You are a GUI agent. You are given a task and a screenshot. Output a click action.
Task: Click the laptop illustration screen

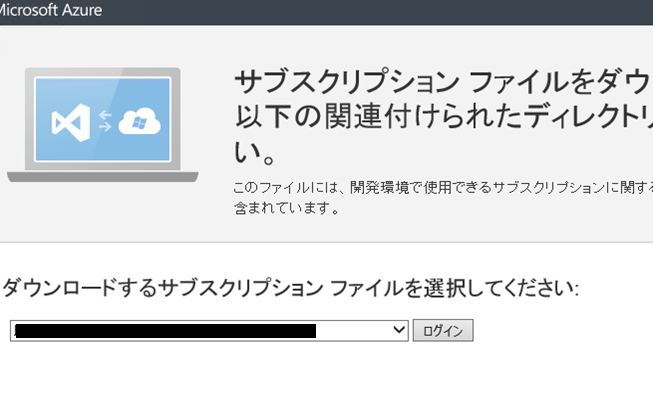pyautogui.click(x=103, y=119)
